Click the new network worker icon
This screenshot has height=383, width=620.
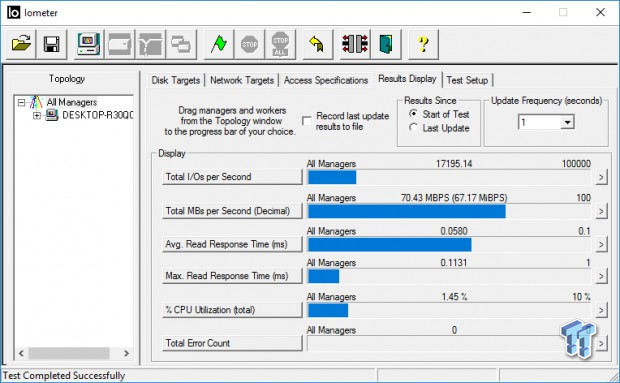tap(150, 44)
